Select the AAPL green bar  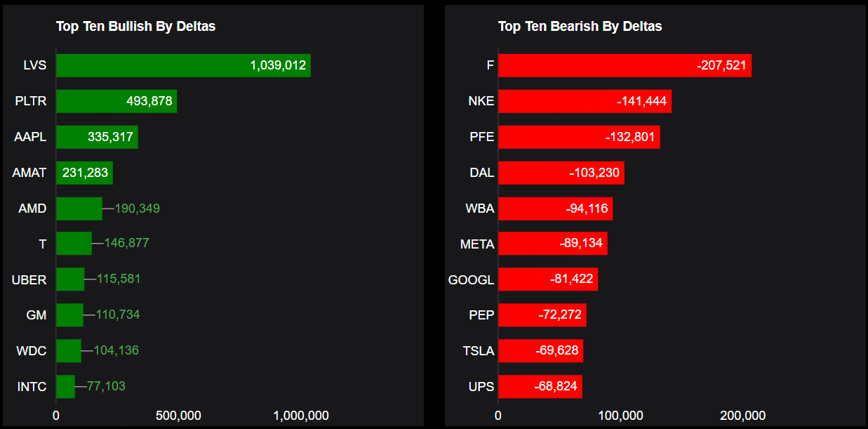97,137
